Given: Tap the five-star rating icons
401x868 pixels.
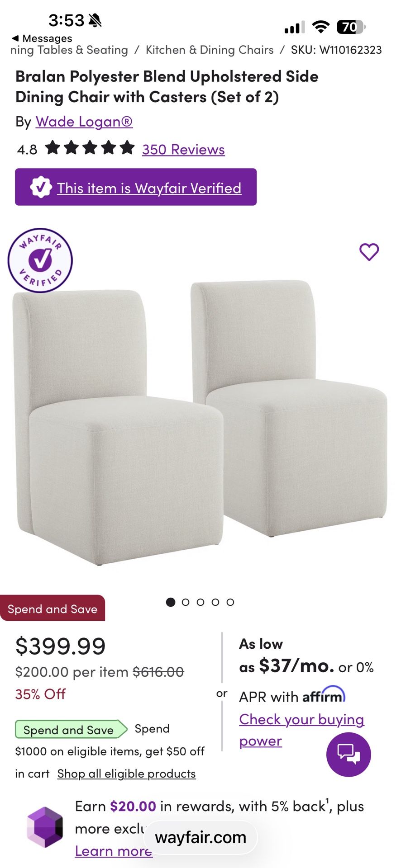Looking at the screenshot, I should click(x=90, y=148).
